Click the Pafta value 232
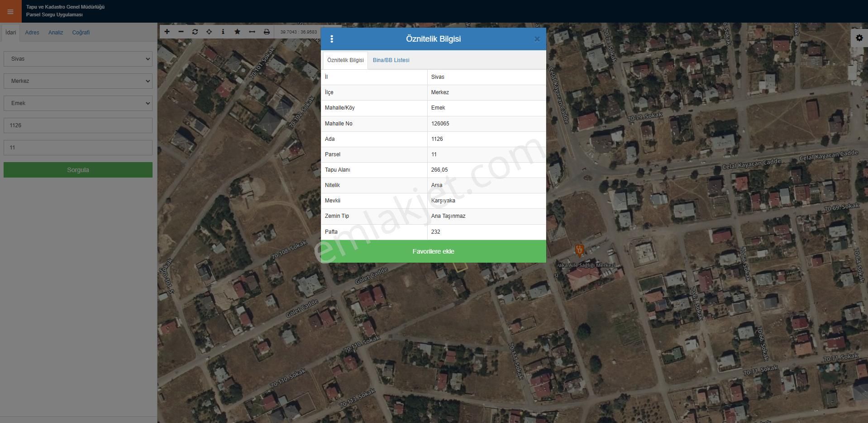The width and height of the screenshot is (868, 423). pos(436,232)
